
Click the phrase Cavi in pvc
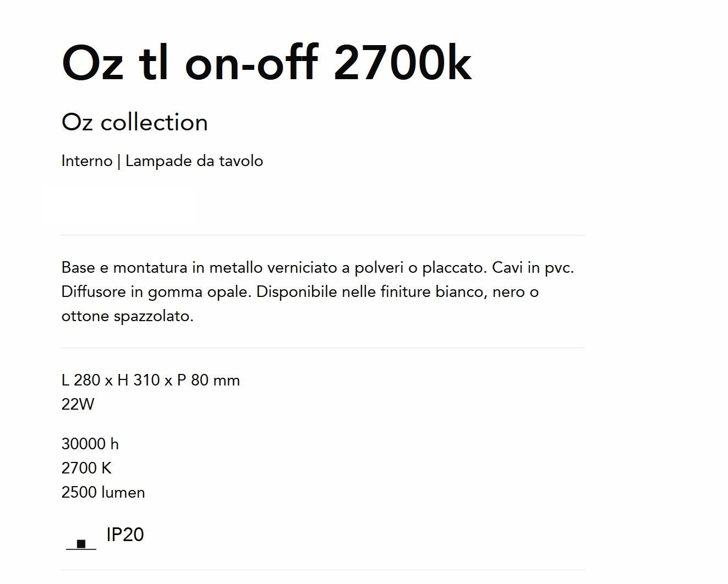[x=533, y=268]
